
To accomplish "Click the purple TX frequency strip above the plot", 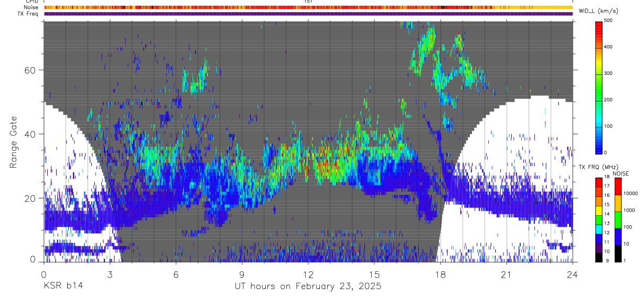I will 308,14.
